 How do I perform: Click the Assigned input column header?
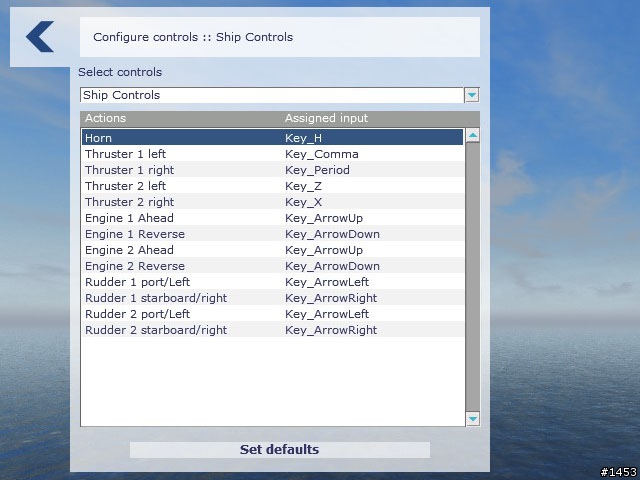(x=327, y=118)
